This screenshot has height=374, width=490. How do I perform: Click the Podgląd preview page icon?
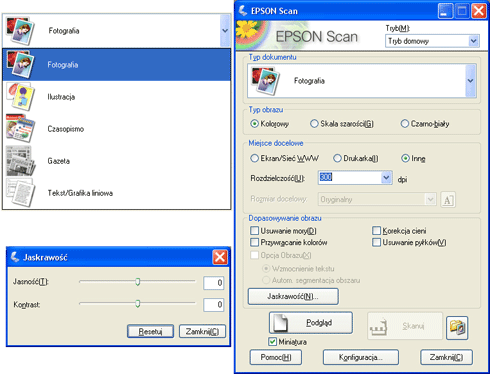(280, 323)
